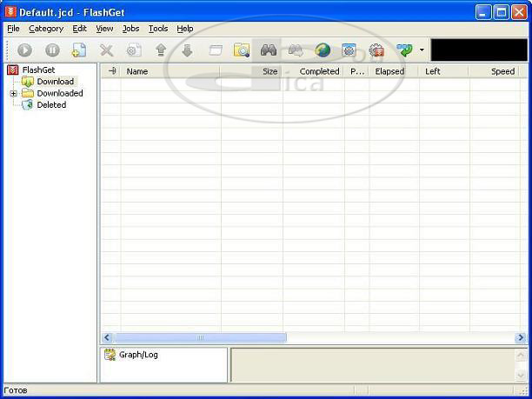
Task: Expand the Downloaded folder tree node
Action: pos(14,93)
